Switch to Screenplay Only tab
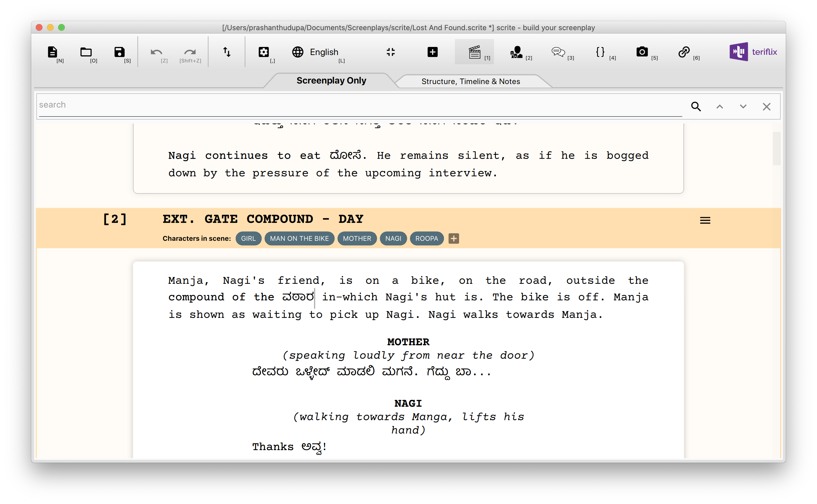 click(x=331, y=81)
